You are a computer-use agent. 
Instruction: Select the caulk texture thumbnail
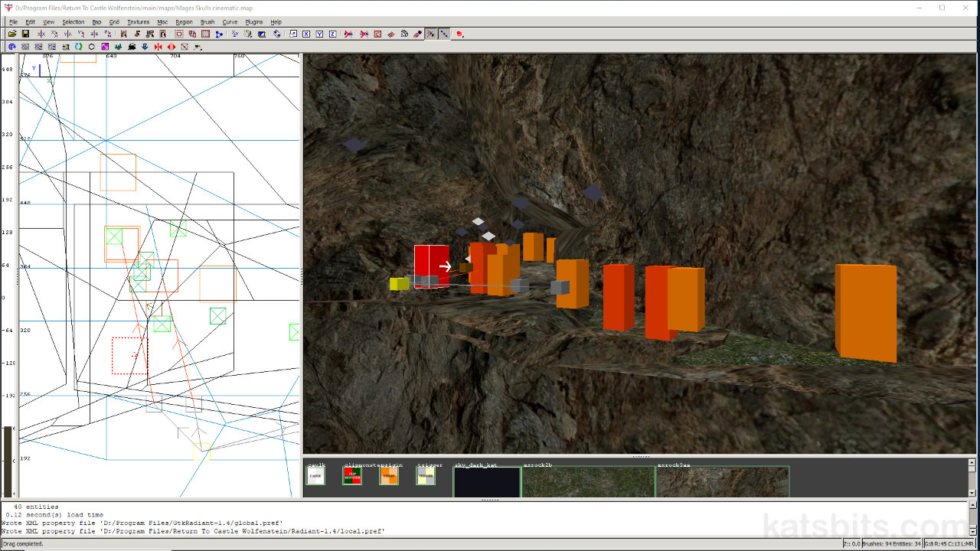[x=315, y=475]
